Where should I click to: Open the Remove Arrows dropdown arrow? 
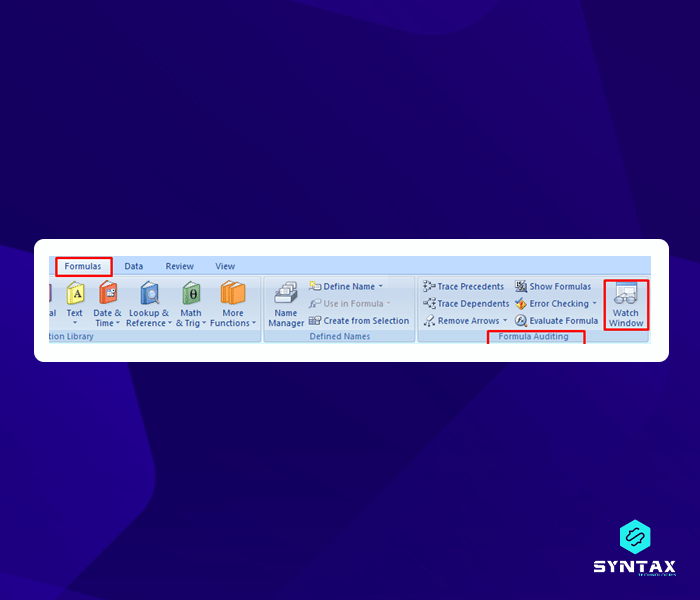coord(505,321)
